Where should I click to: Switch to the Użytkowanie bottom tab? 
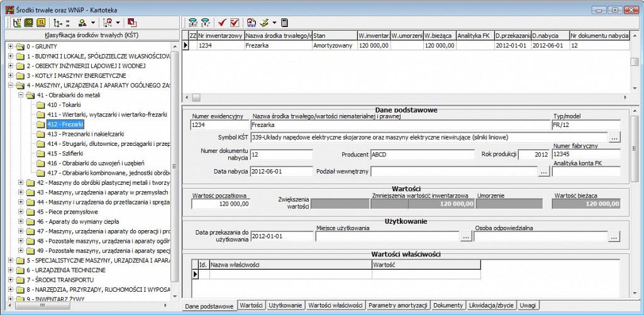(286, 305)
